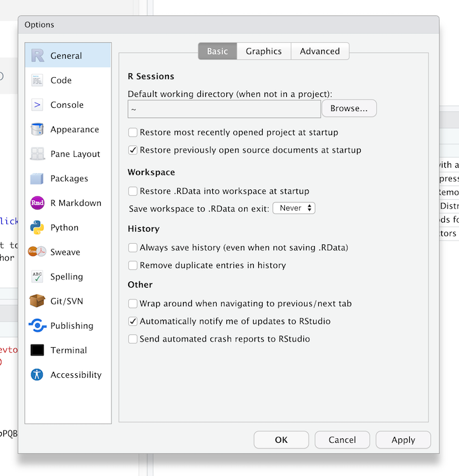459x476 pixels.
Task: Toggle remove duplicate entries in history
Action: 133,265
